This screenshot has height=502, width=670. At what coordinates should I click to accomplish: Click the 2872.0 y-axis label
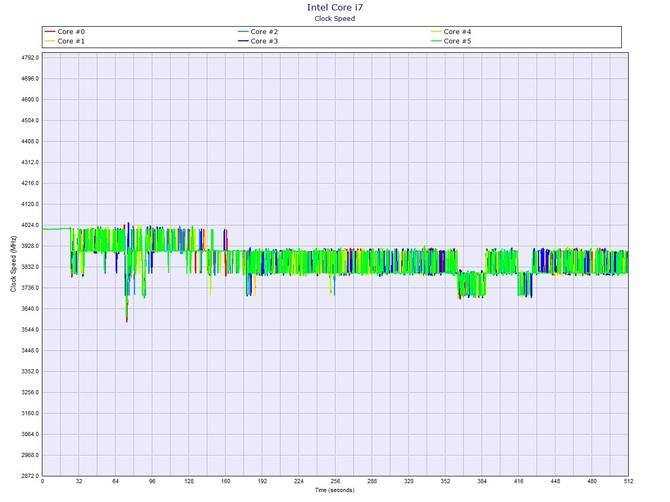click(29, 476)
